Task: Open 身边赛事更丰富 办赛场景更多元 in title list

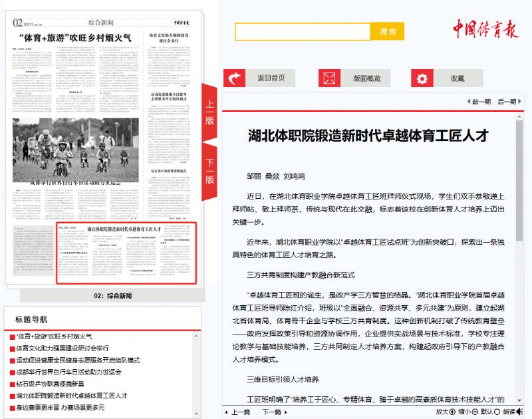Action: 60,408
